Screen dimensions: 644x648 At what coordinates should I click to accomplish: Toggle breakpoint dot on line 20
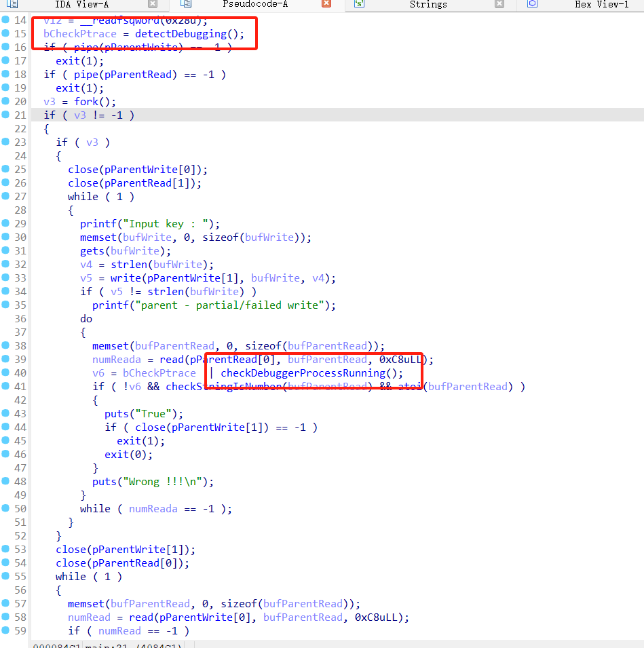(5, 101)
